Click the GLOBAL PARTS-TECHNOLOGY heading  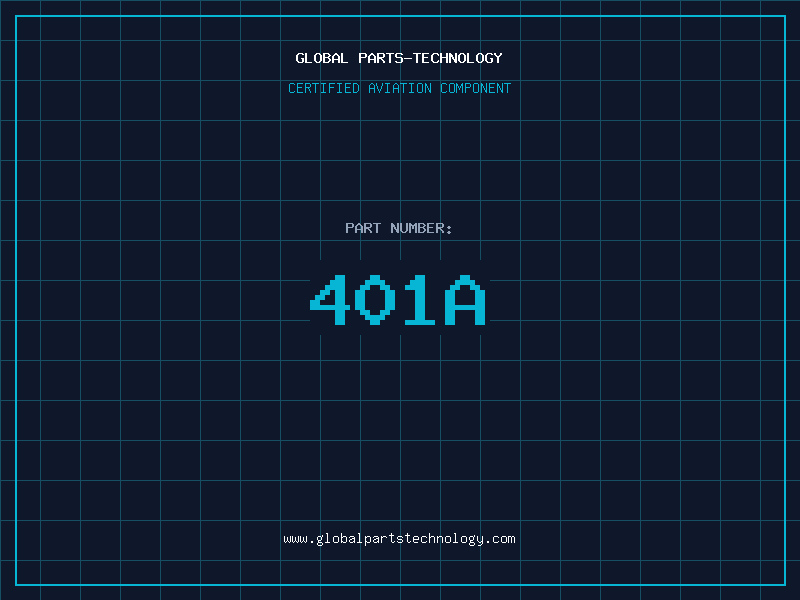(399, 58)
